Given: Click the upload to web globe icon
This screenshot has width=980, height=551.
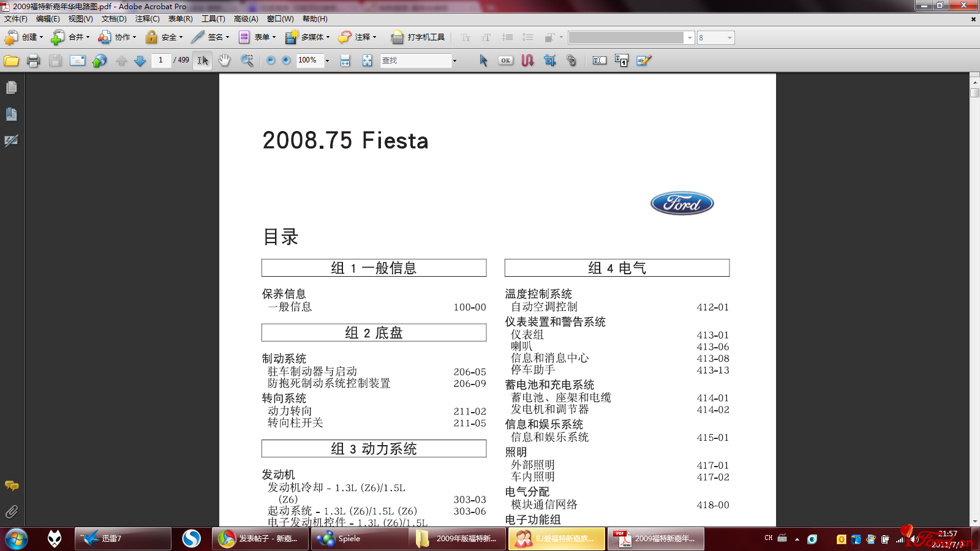Looking at the screenshot, I should click(x=100, y=61).
